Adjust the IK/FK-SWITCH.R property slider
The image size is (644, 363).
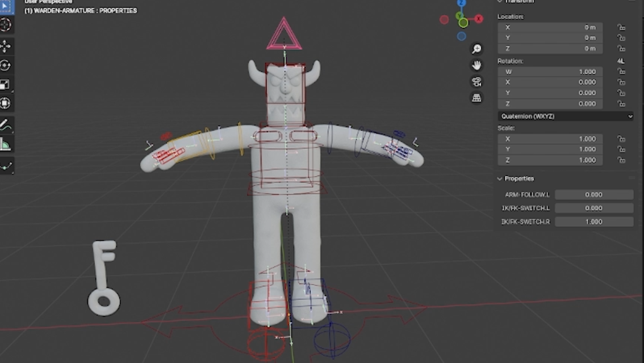594,222
